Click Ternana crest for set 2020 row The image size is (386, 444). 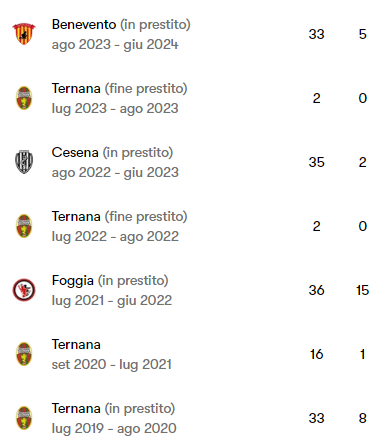(x=24, y=354)
